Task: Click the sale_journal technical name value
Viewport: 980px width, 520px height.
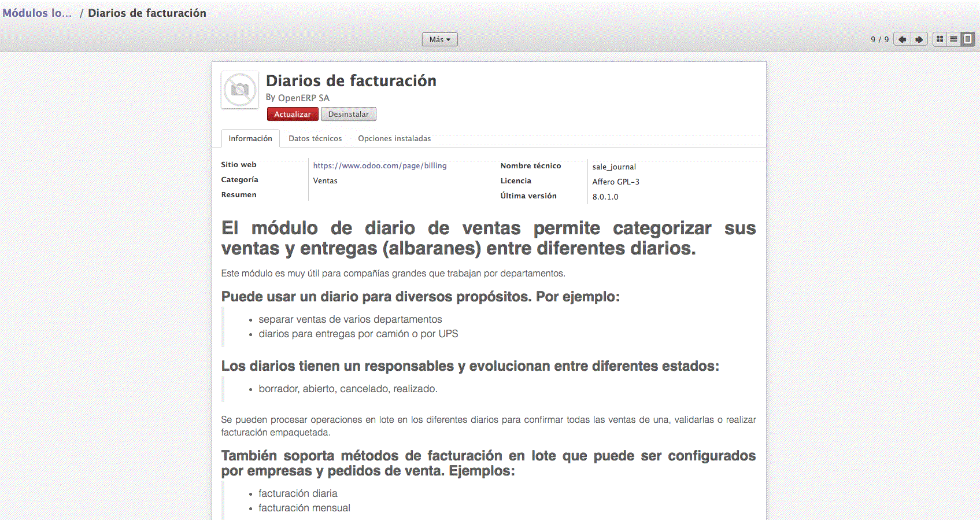Action: [x=614, y=167]
